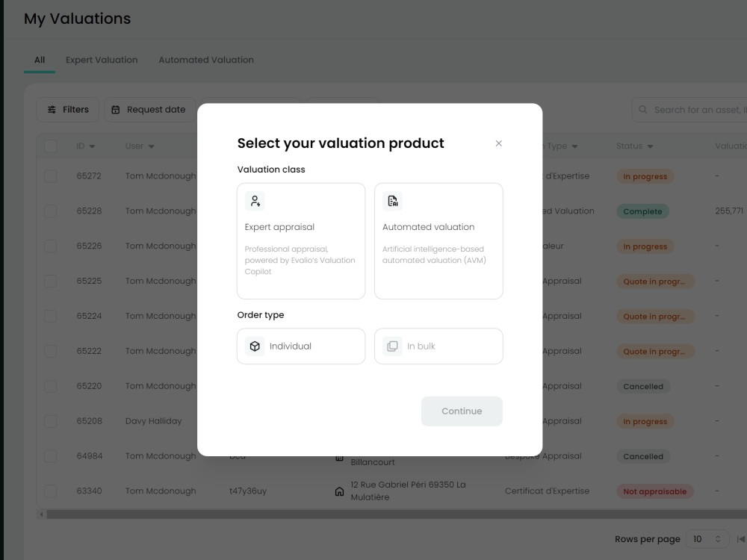Tick the checkbox for row 65222

click(x=51, y=351)
